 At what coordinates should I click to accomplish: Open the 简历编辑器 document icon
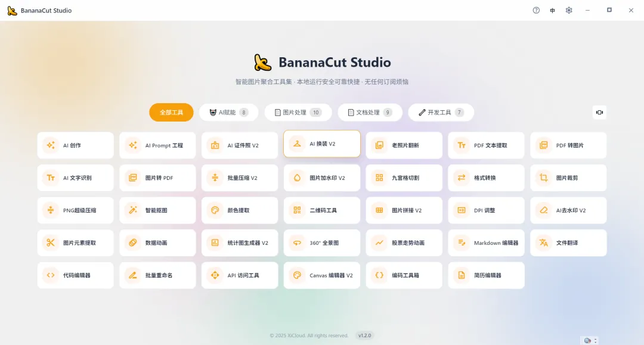click(461, 275)
